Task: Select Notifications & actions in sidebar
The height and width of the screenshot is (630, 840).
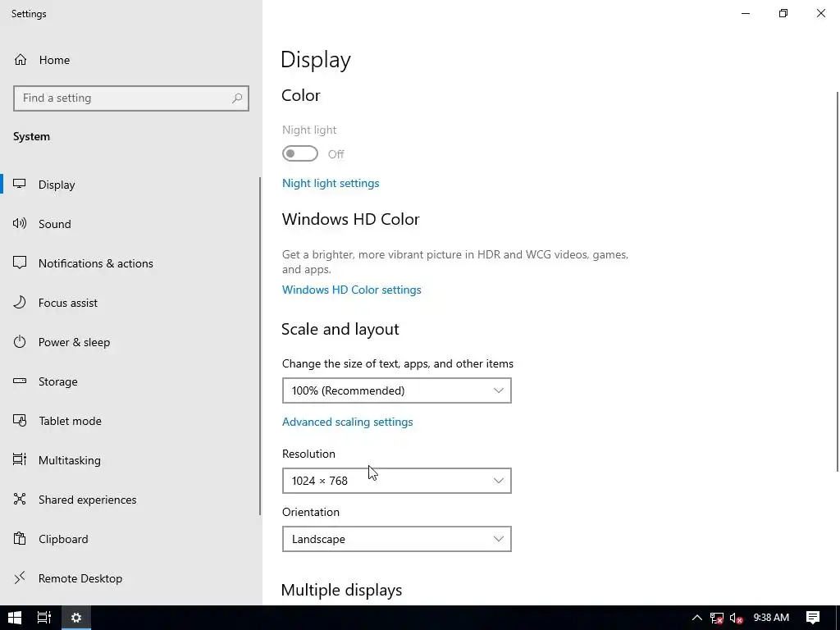Action: coord(130,263)
